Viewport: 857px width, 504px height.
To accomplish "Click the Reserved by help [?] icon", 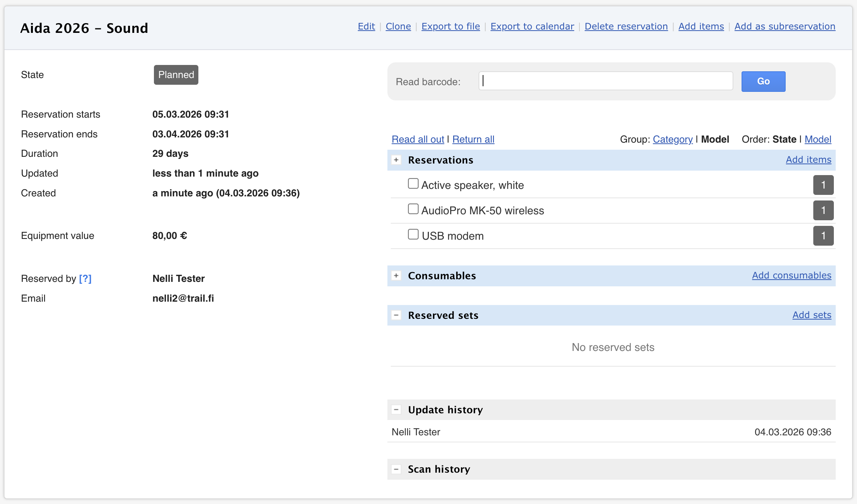I will 85,279.
